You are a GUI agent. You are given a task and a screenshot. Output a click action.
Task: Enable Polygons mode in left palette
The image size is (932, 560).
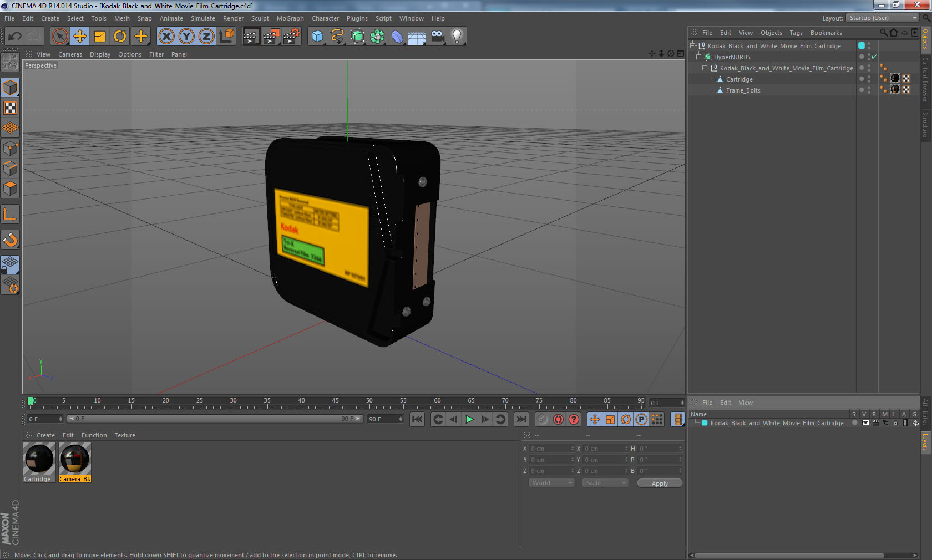[11, 189]
